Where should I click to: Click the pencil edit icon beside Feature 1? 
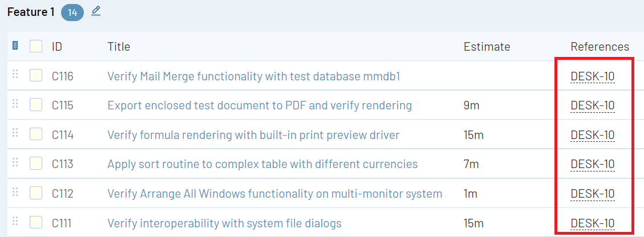click(x=96, y=11)
